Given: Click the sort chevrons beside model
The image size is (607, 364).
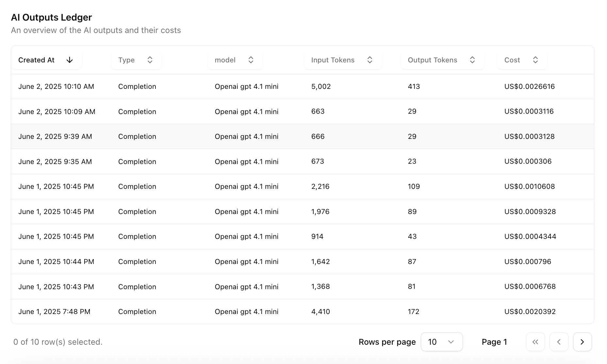Looking at the screenshot, I should pos(251,60).
